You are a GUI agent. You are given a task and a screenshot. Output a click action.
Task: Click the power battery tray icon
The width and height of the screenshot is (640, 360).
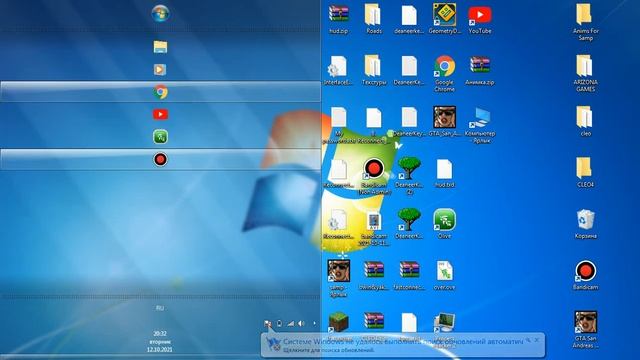279,323
